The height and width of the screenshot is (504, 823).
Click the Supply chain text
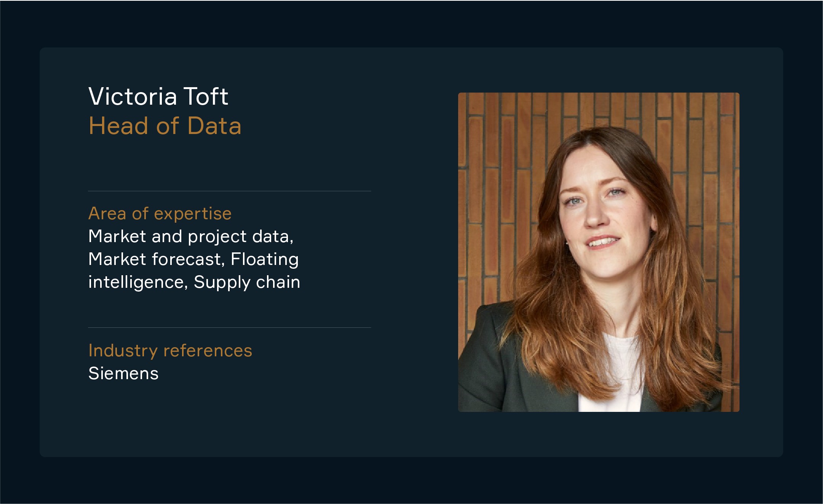(247, 283)
